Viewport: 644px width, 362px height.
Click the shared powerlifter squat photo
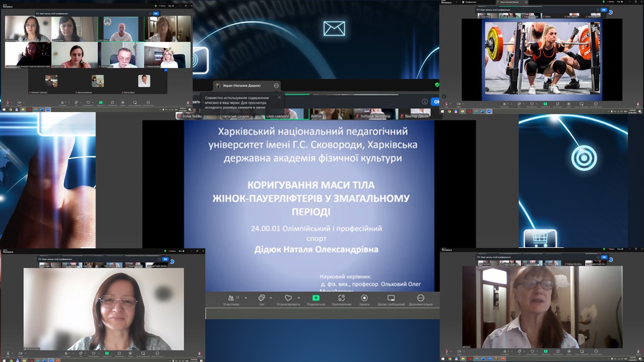(542, 57)
